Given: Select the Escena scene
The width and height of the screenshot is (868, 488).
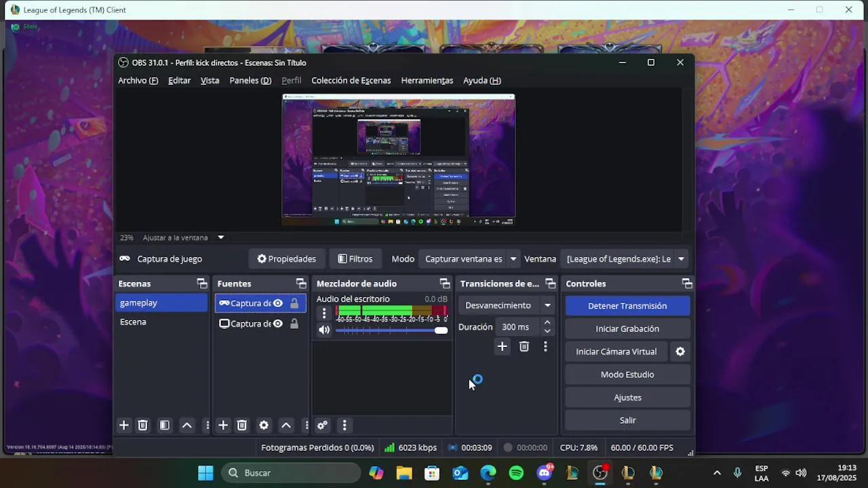Looking at the screenshot, I should tap(161, 322).
